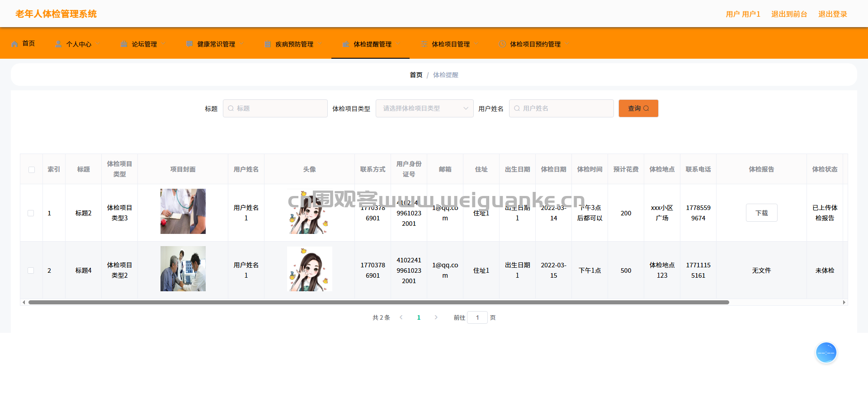Viewport: 868px width, 415px height.
Task: Expand the 体检提醒管理 menu chevron
Action: point(398,44)
